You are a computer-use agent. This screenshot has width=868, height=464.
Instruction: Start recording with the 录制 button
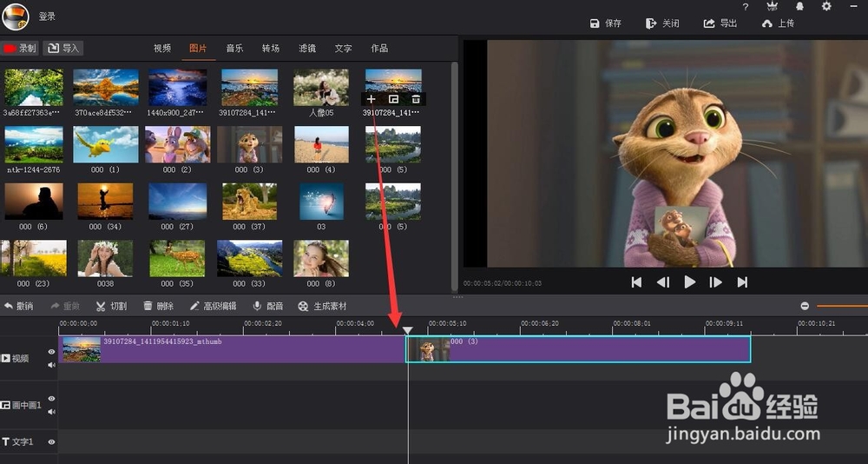[19, 49]
